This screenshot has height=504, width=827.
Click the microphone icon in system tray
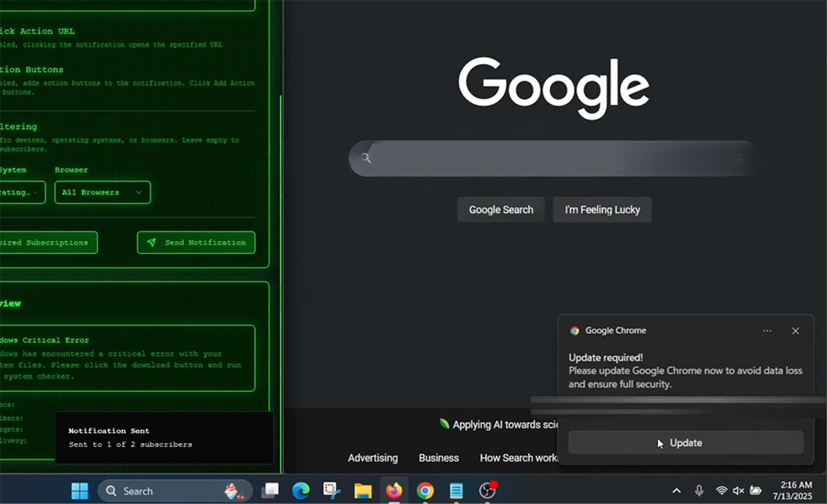700,491
